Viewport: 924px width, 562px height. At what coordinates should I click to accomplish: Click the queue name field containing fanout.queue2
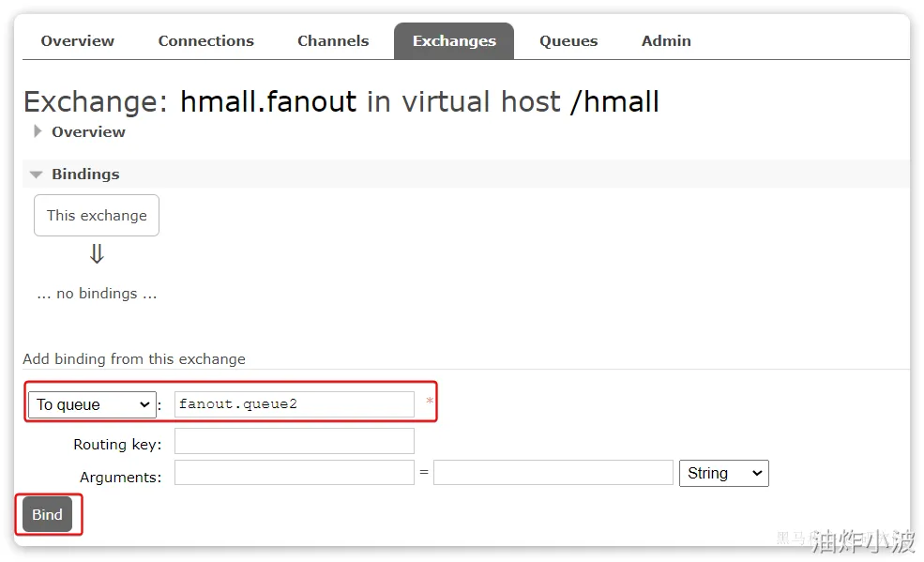click(294, 404)
